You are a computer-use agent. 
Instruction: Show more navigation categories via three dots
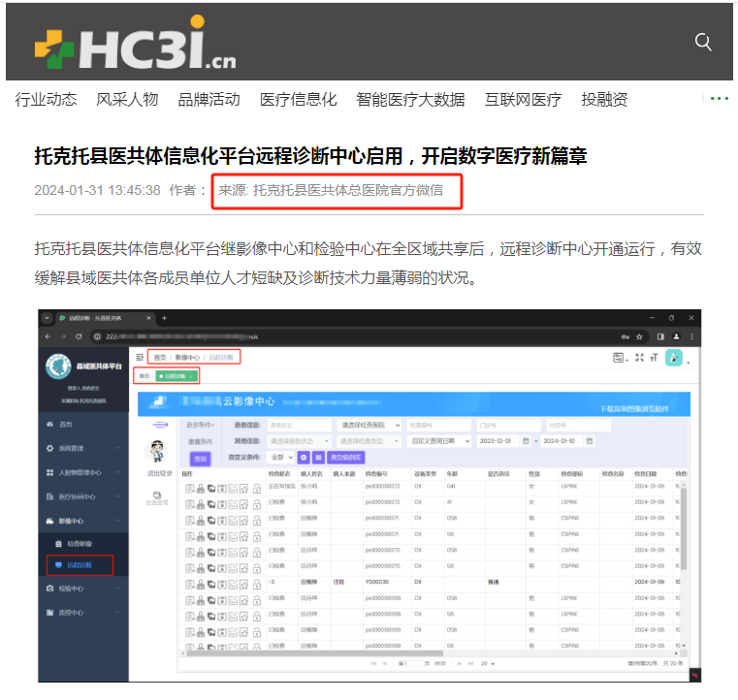(x=720, y=98)
